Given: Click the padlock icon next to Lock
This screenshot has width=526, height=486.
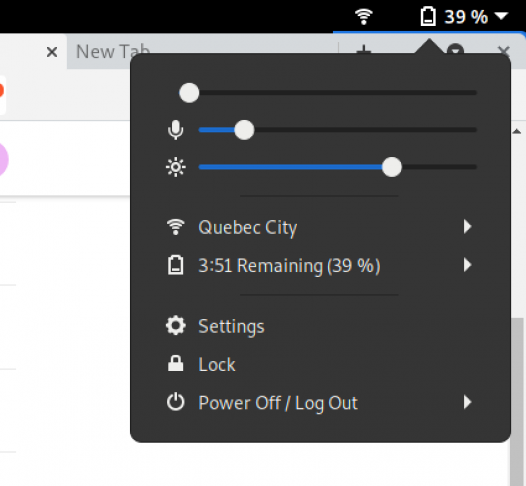Looking at the screenshot, I should 175,364.
